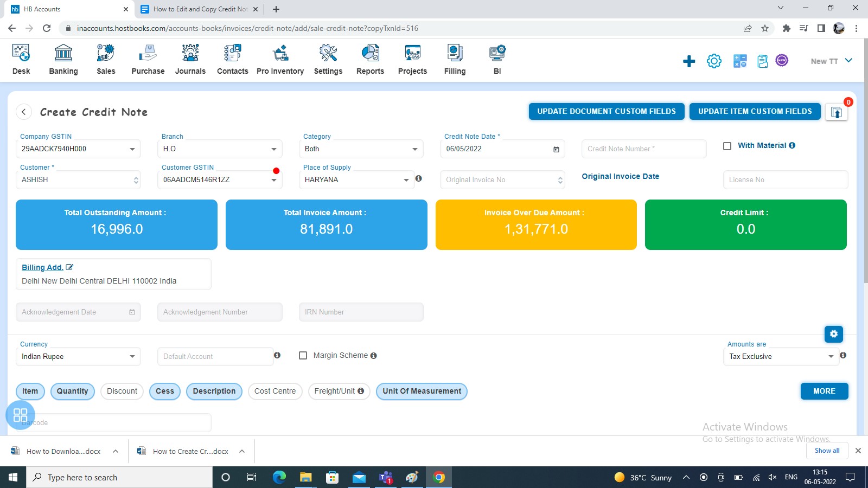Switch to the HB Accounts browser tab
Viewport: 868px width, 488px height.
68,9
